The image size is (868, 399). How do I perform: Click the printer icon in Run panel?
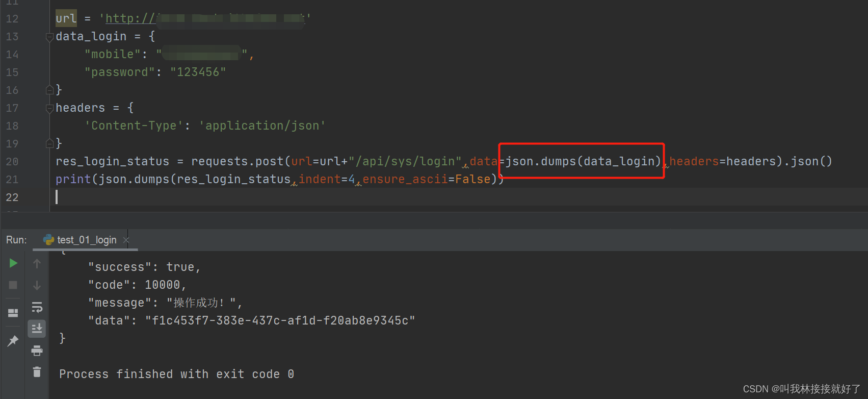(37, 351)
